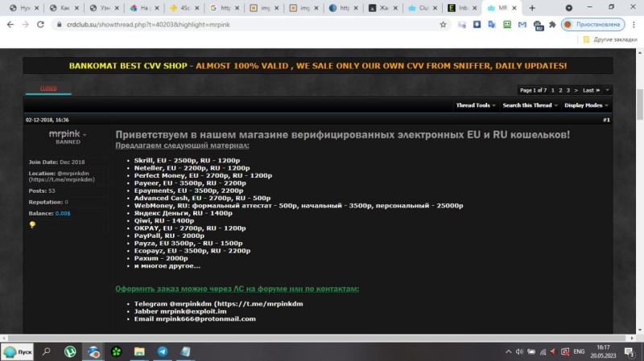The width and height of the screenshot is (644, 361).
Task: Click the Paxum - 2000p list row
Action: point(161,258)
